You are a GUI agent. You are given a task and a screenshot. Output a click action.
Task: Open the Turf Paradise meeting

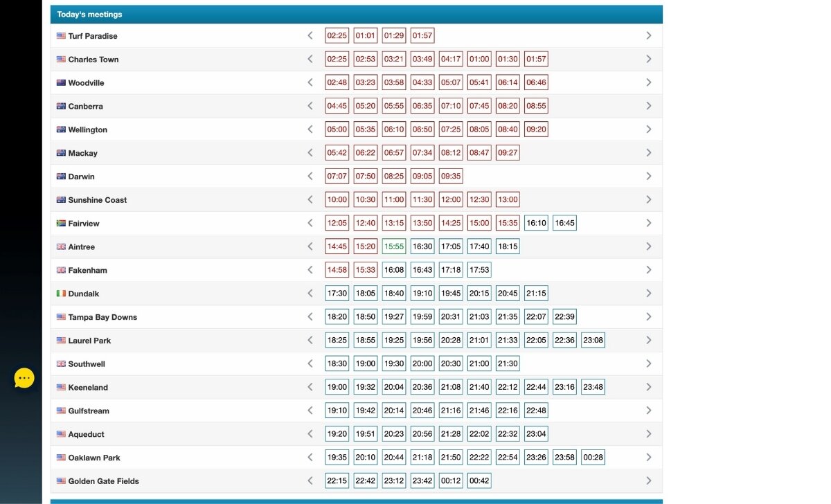tap(93, 36)
